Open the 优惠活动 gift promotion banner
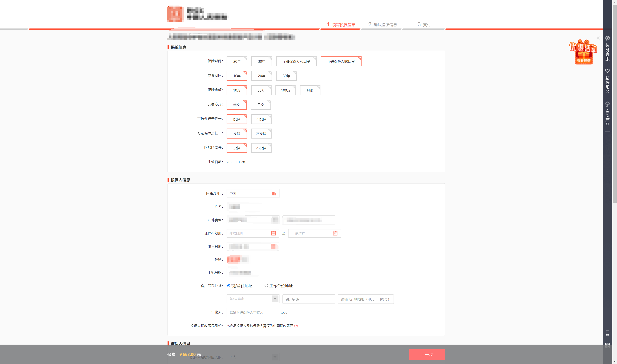 583,52
